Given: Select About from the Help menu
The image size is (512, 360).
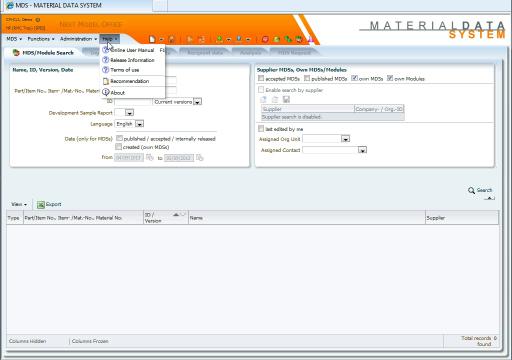Looking at the screenshot, I should [x=132, y=93].
